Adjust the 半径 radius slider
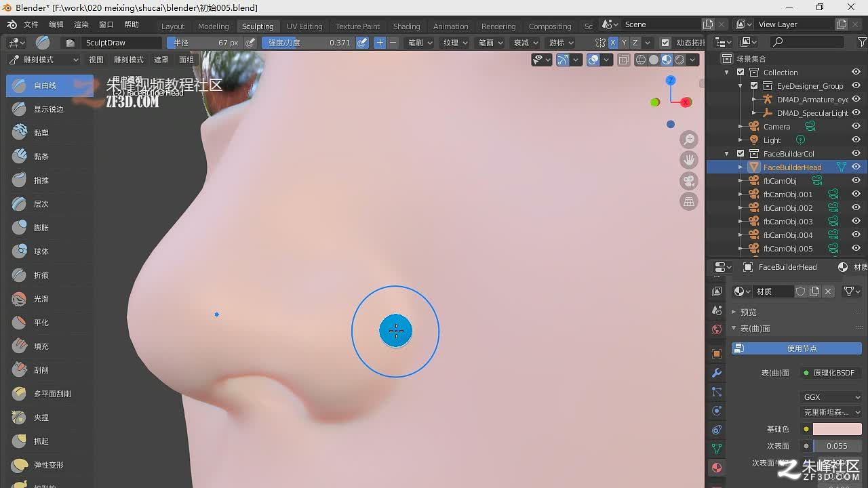 click(204, 43)
